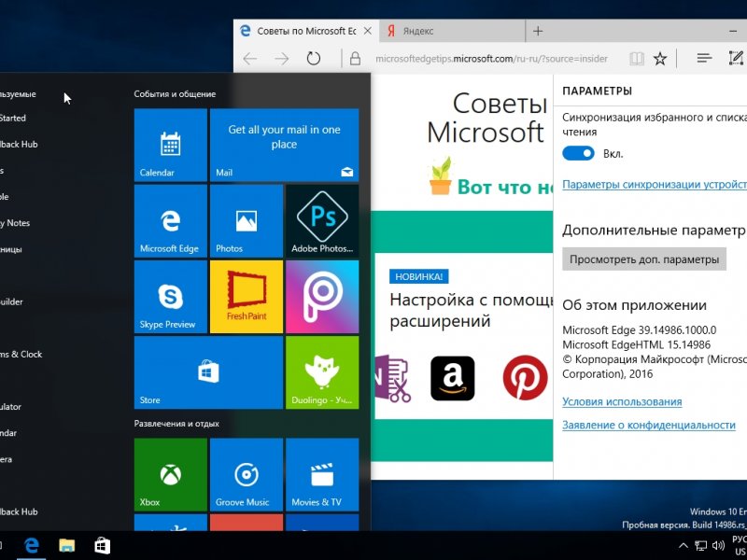Toggle Reading view book icon
747x560 pixels.
637,59
